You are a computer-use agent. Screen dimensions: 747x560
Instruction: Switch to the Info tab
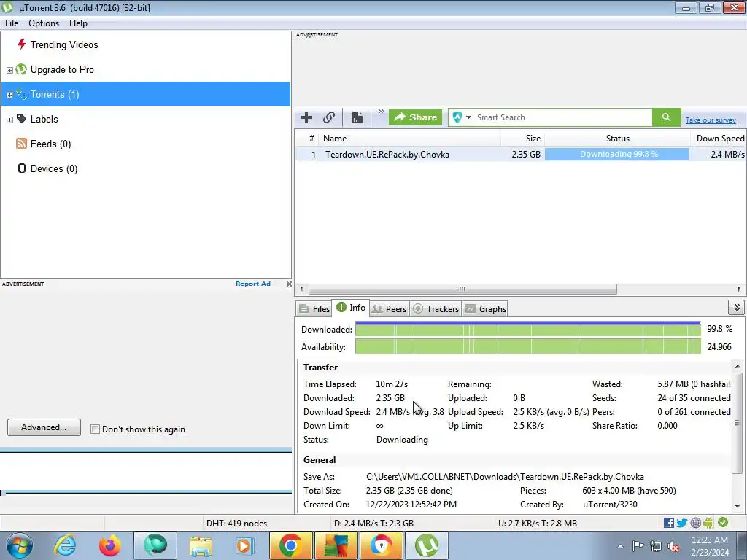(351, 308)
